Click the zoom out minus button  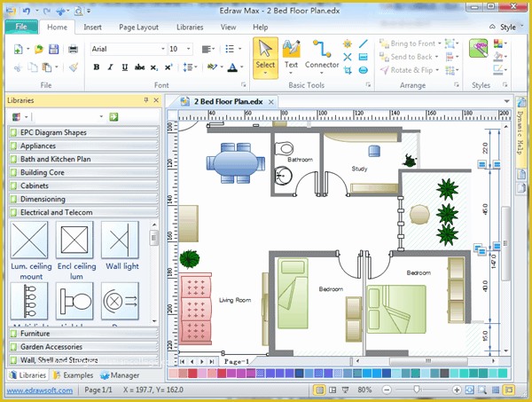(x=387, y=390)
